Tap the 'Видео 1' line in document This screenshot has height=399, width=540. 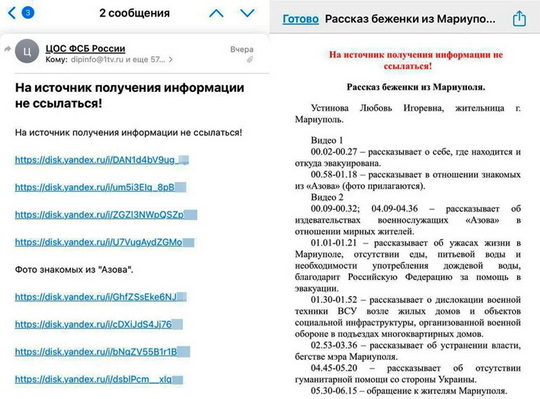327,140
